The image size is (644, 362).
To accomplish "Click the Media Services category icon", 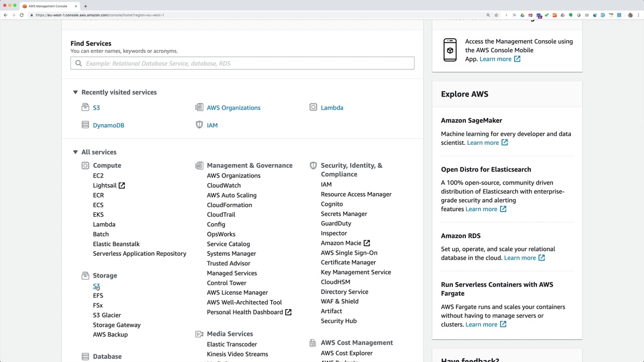I will (199, 334).
